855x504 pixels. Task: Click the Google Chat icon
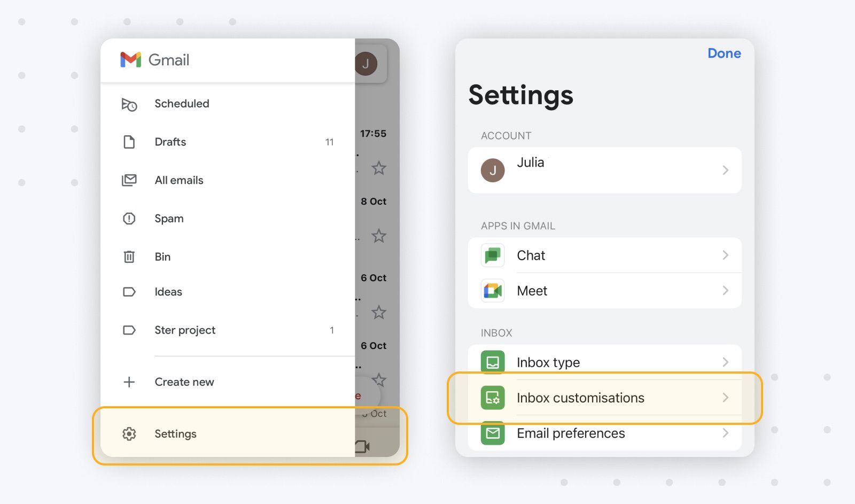(x=492, y=255)
